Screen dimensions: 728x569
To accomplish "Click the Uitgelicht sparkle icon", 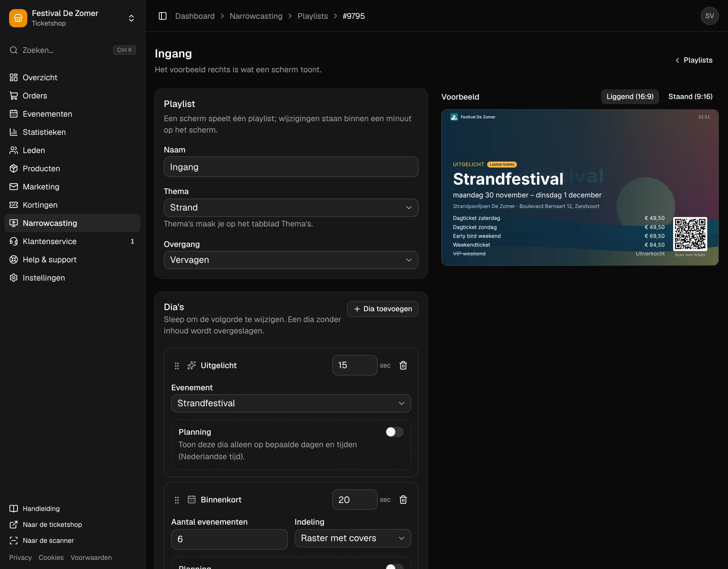I will click(x=192, y=366).
